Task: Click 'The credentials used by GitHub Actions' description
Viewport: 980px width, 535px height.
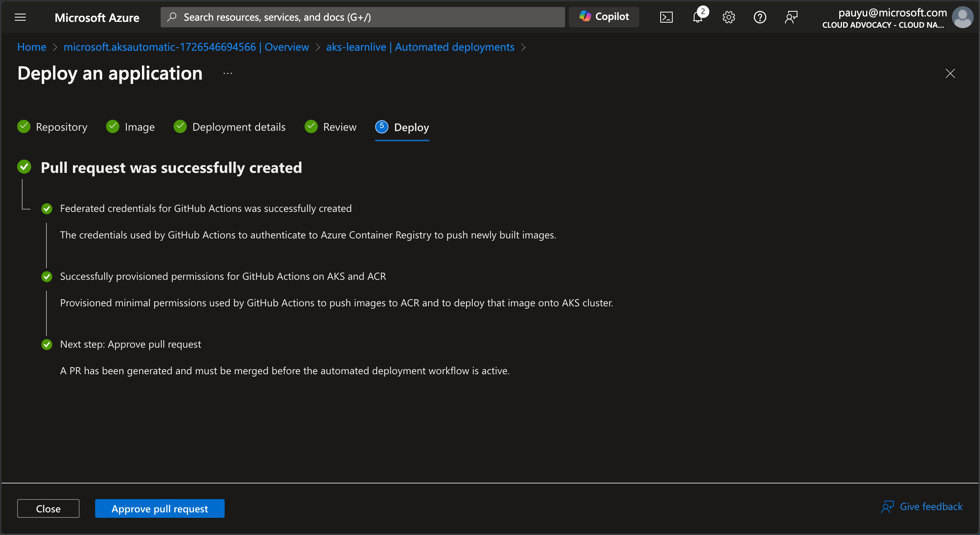Action: click(308, 235)
